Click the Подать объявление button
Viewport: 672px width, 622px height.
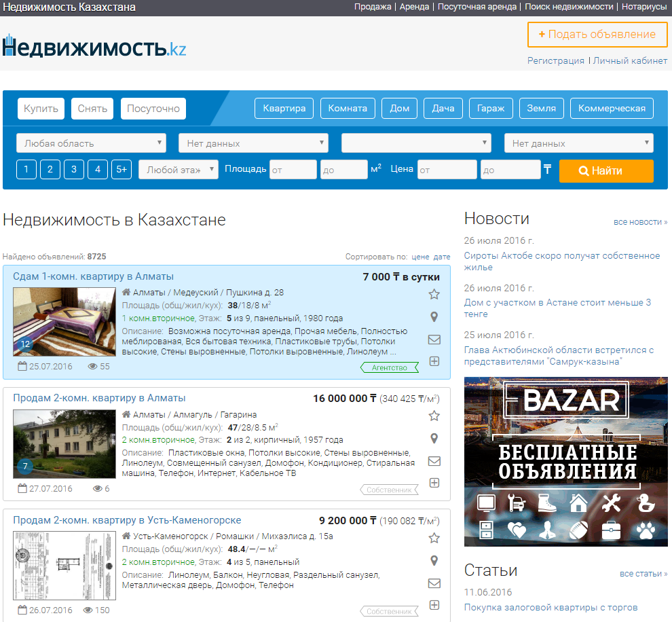pyautogui.click(x=597, y=35)
